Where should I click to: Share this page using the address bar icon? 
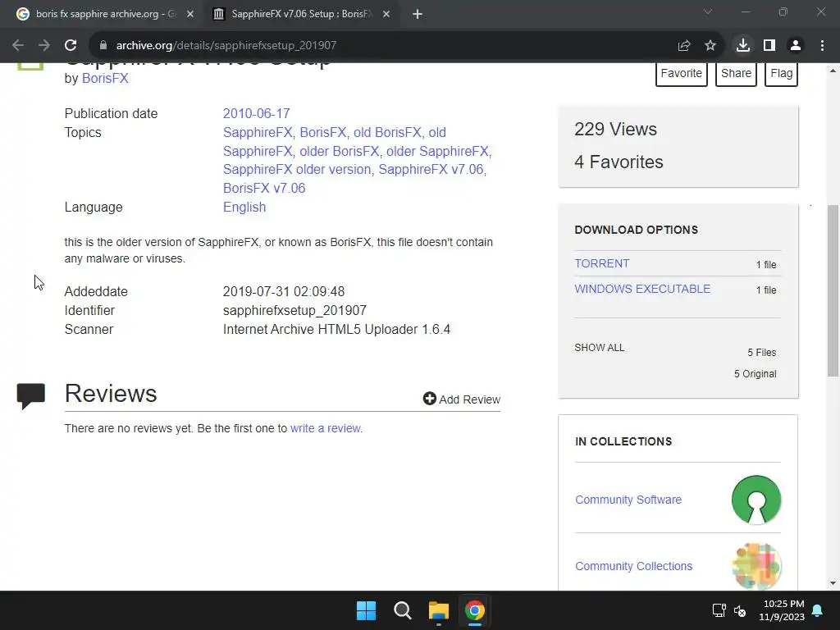[683, 46]
